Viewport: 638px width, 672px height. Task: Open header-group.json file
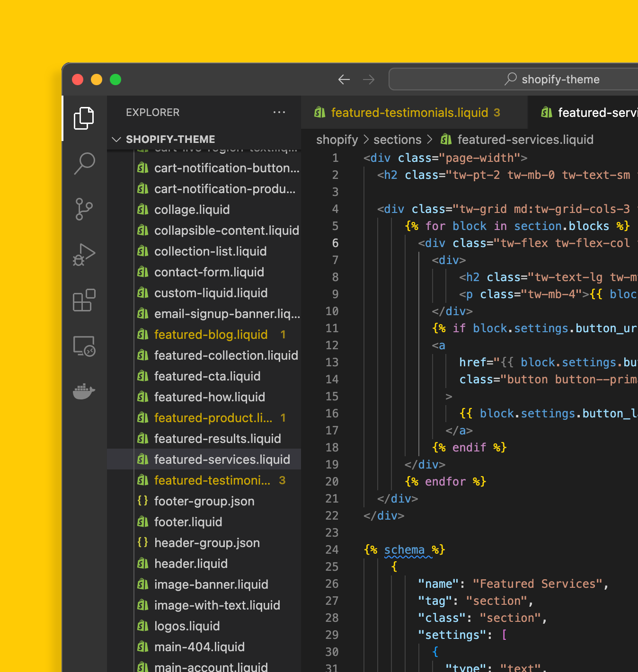point(204,543)
